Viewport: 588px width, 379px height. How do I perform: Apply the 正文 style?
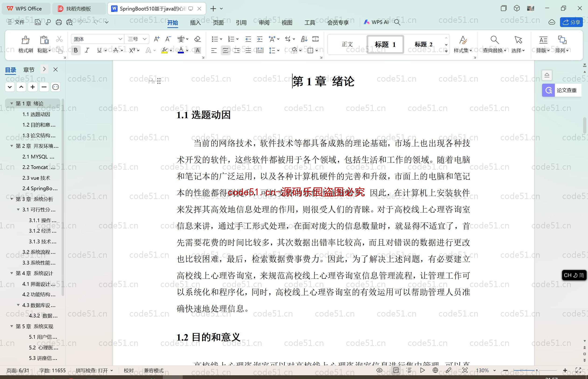[347, 44]
